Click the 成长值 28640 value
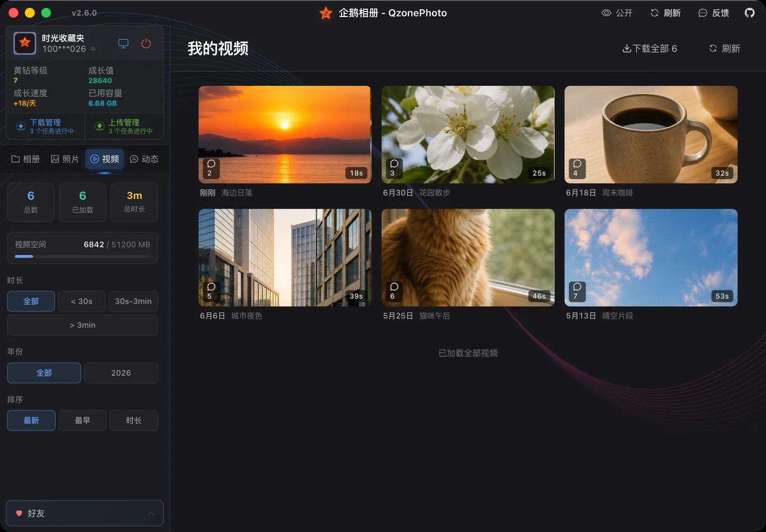The width and height of the screenshot is (766, 532). (100, 81)
